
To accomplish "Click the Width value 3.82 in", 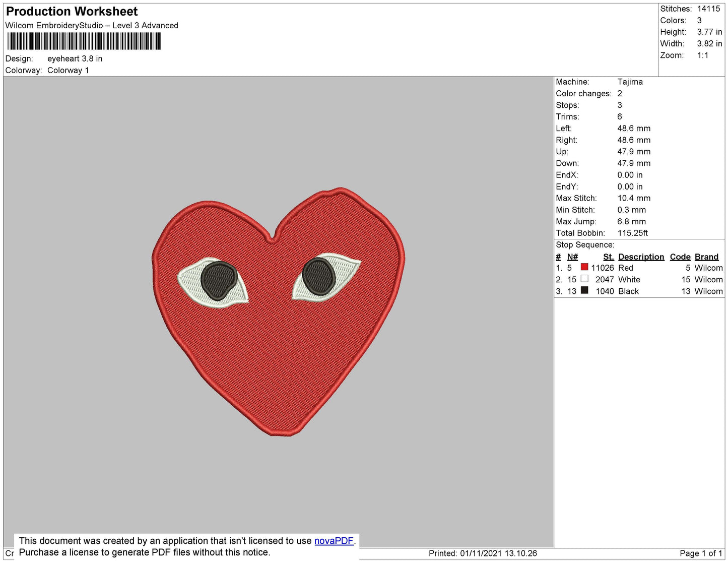I will pos(709,44).
